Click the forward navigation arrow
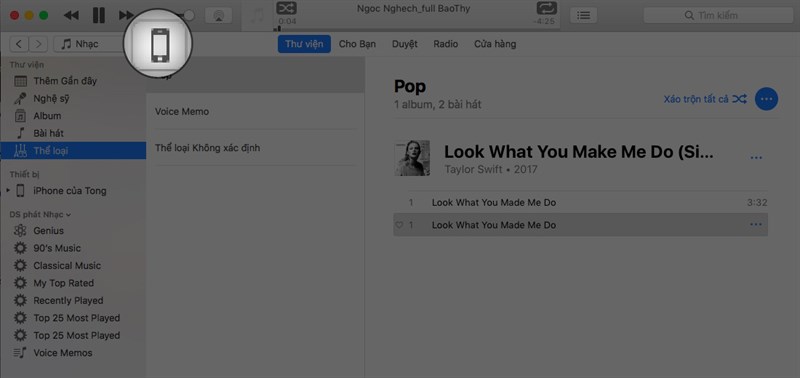 (38, 44)
